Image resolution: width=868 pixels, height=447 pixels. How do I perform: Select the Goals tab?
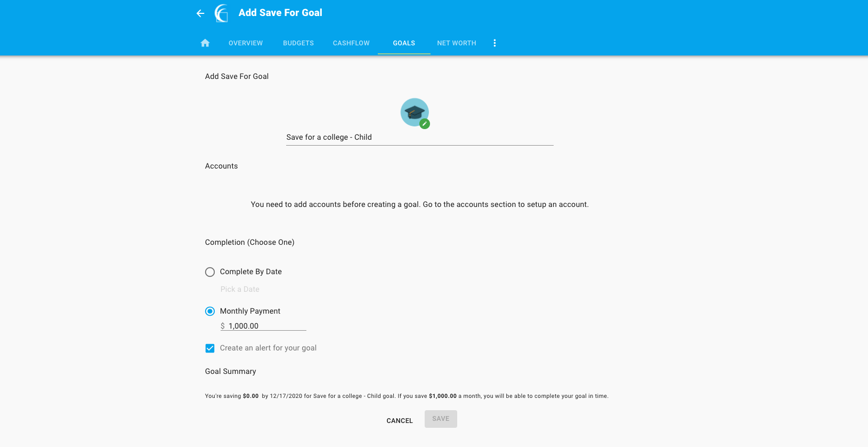(404, 43)
